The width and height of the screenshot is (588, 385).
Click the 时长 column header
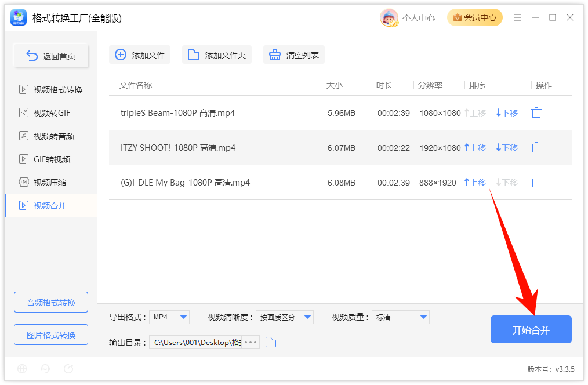coord(384,85)
